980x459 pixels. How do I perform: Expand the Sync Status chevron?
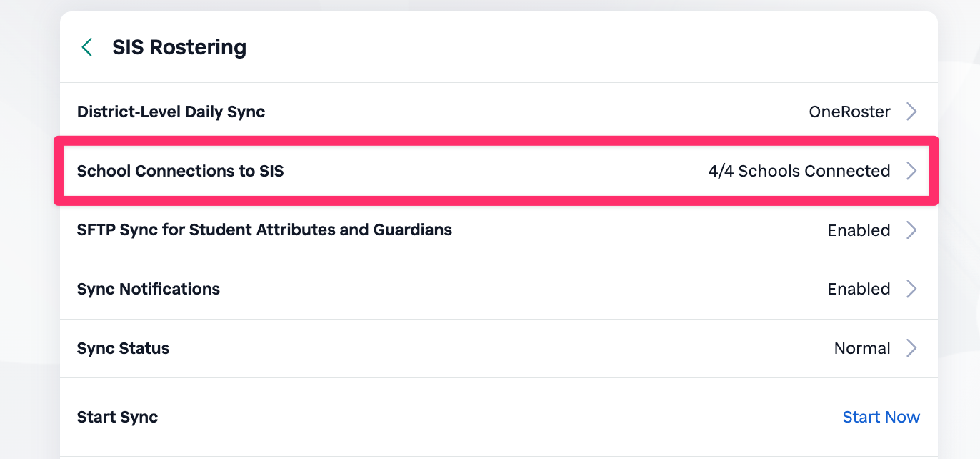coord(911,349)
